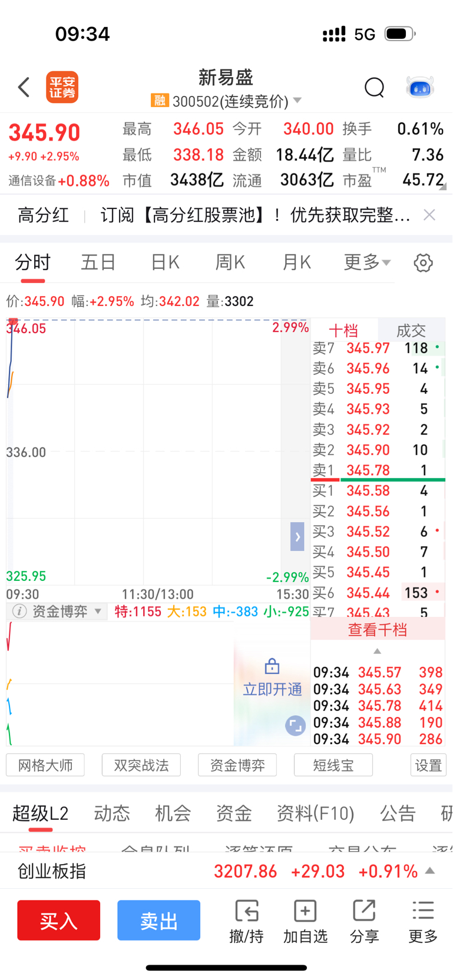453x980 pixels.
Task: Select the 买1 345.58 order row
Action: click(378, 491)
